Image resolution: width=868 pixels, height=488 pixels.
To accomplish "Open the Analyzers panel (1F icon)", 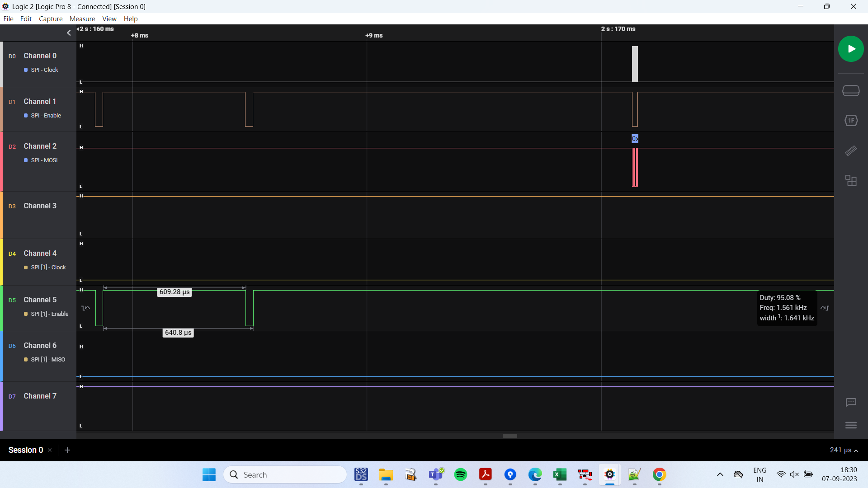I will tap(851, 121).
